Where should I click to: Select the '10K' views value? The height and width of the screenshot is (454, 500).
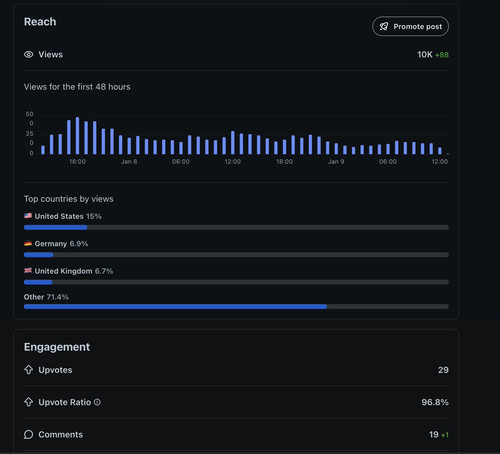pyautogui.click(x=425, y=54)
